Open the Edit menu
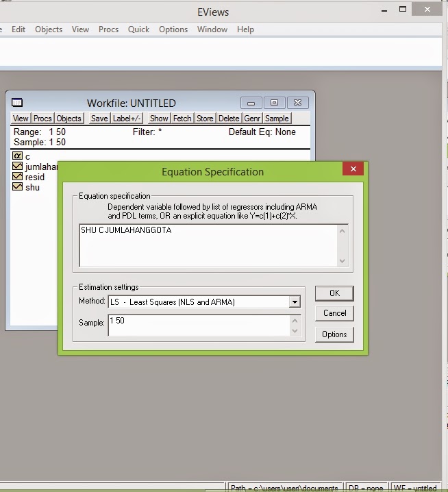The width and height of the screenshot is (448, 492). pos(18,29)
